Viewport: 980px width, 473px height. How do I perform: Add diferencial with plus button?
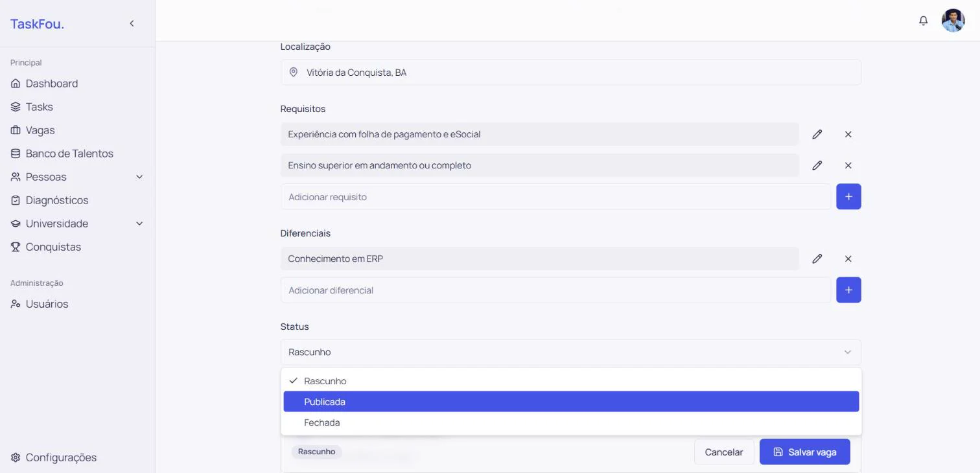[x=848, y=290]
